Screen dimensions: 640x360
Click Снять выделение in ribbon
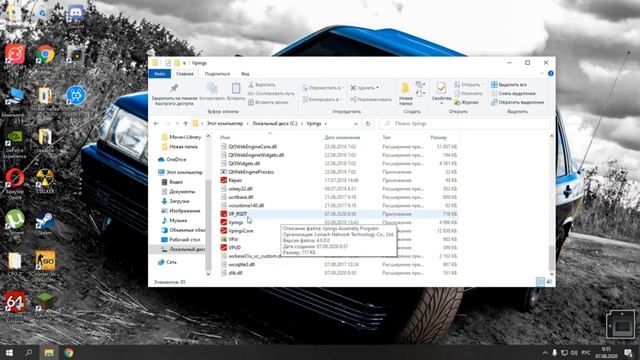(513, 93)
